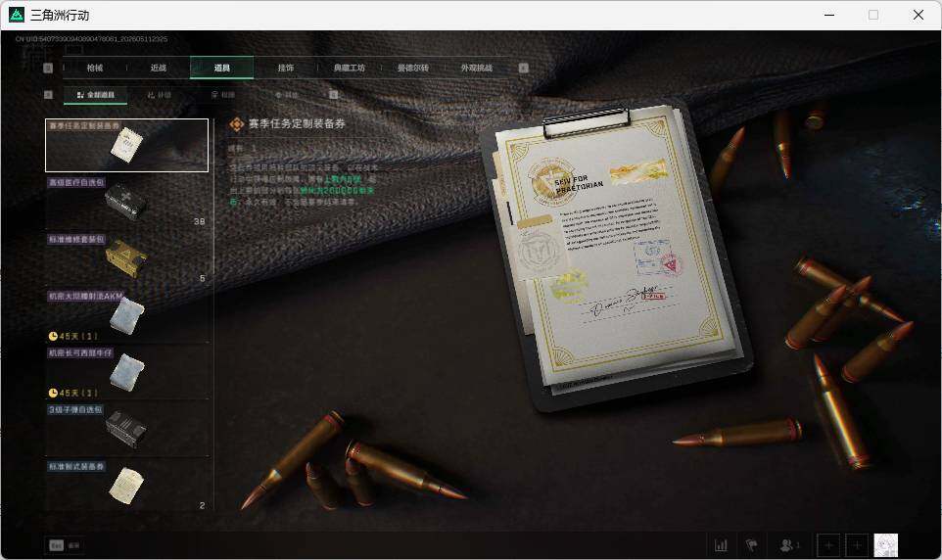This screenshot has width=942, height=560.
Task: Click the 45天 timer under 机密长弓西部牛仔
Action: point(72,393)
